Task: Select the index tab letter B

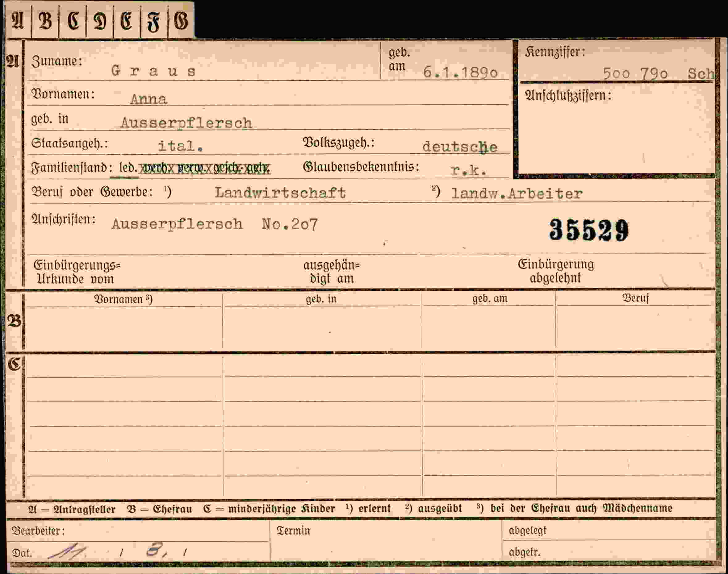Action: [x=45, y=20]
